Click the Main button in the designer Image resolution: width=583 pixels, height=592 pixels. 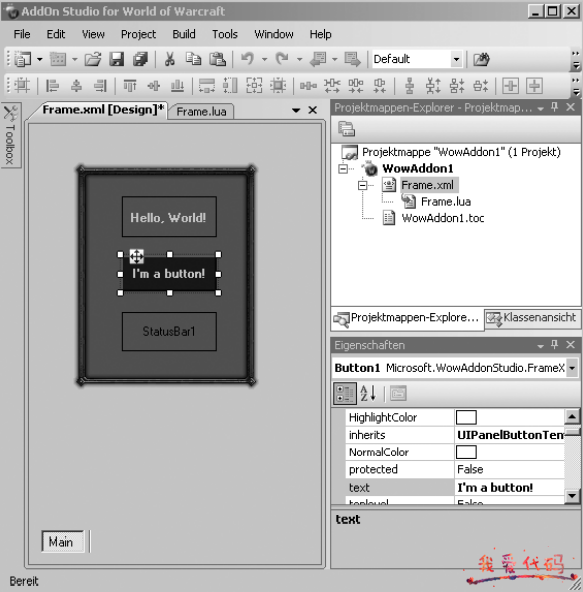[x=63, y=542]
